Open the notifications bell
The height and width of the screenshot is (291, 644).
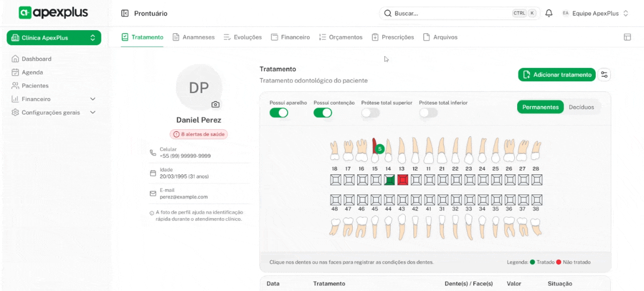549,14
